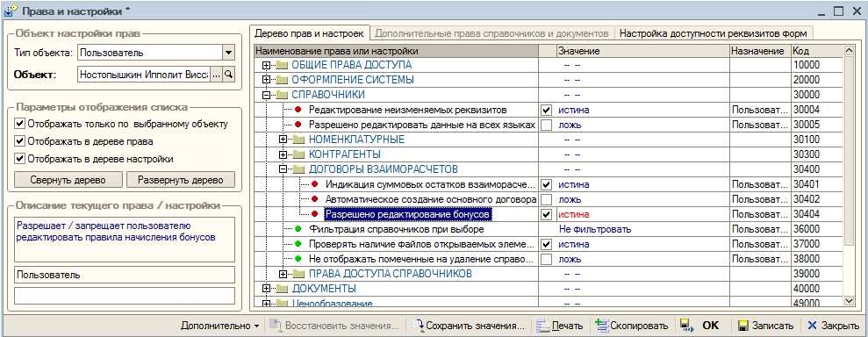Click the Сохранить значения icon
This screenshot has height=337, width=868.
[x=418, y=326]
